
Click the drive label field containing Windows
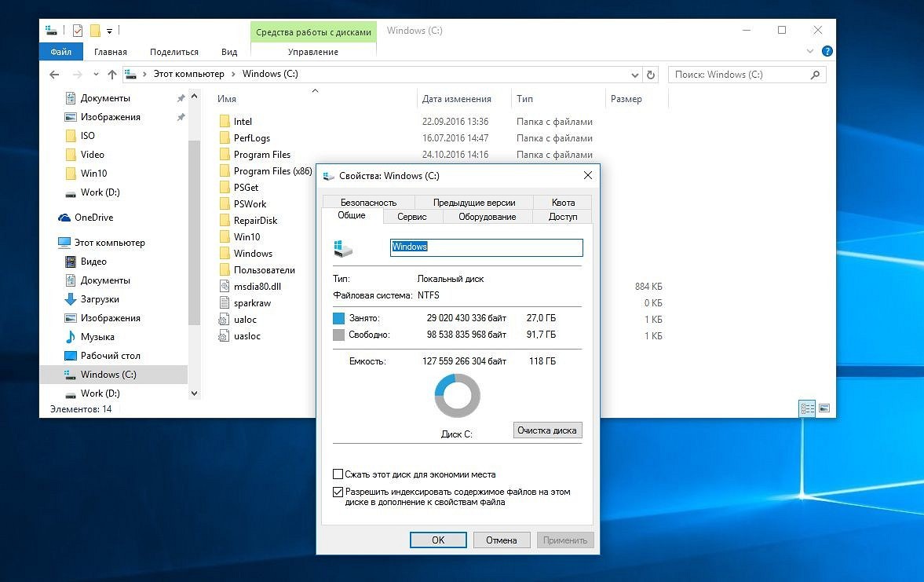click(486, 247)
